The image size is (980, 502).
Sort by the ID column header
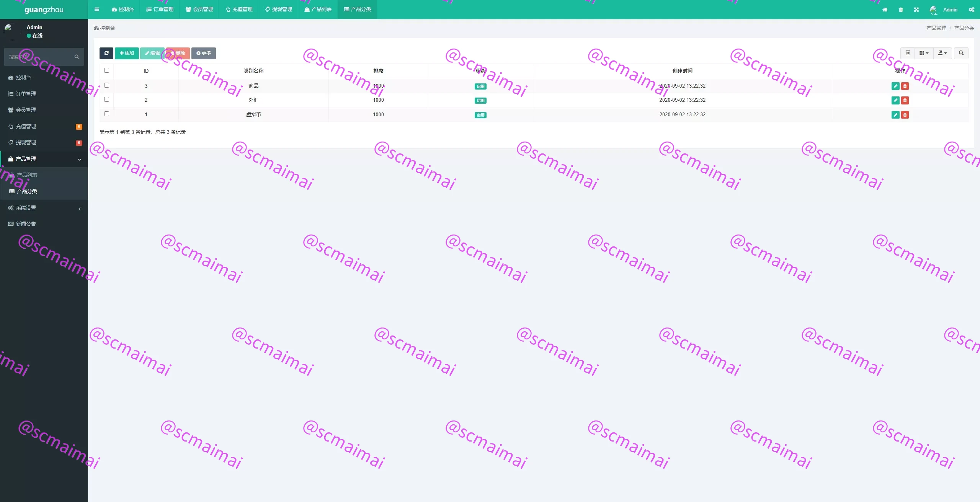(146, 71)
